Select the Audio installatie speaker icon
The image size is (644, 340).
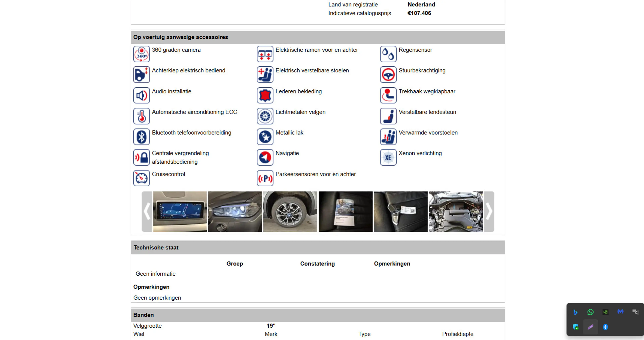coord(142,95)
